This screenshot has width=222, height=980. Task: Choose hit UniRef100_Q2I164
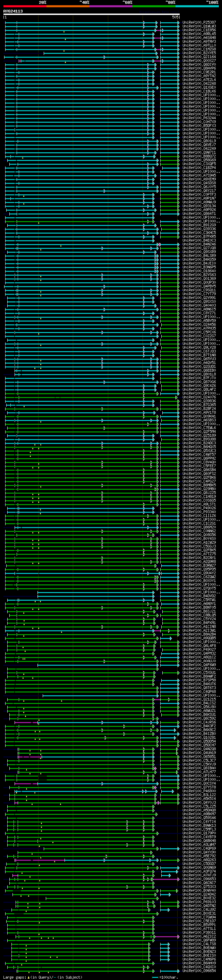point(199,57)
